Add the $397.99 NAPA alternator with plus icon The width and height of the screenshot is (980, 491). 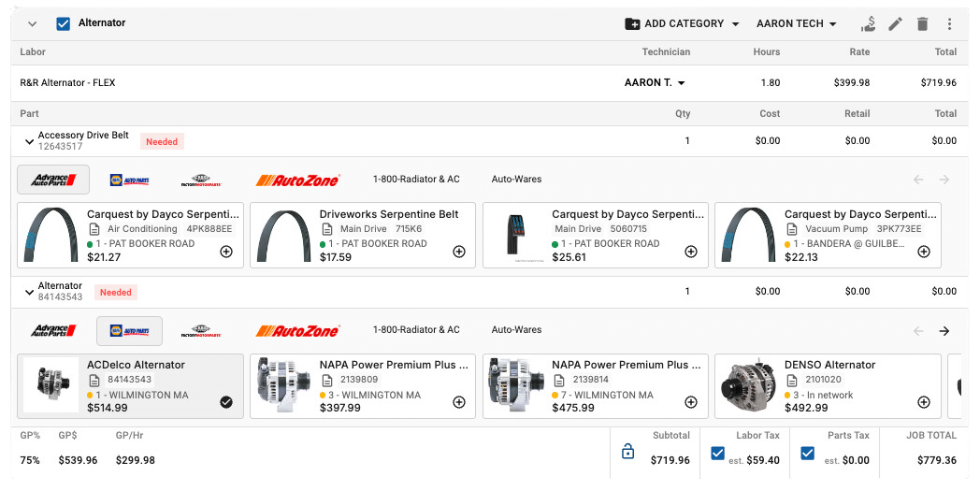(459, 402)
